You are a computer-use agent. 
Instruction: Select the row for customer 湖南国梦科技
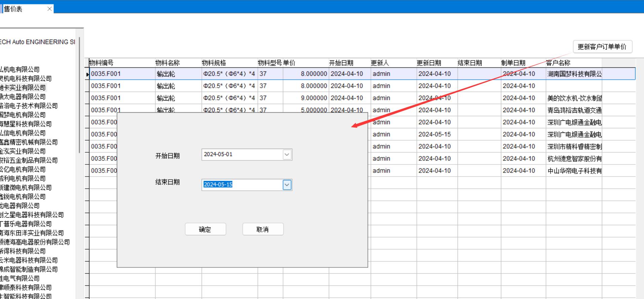coord(574,74)
